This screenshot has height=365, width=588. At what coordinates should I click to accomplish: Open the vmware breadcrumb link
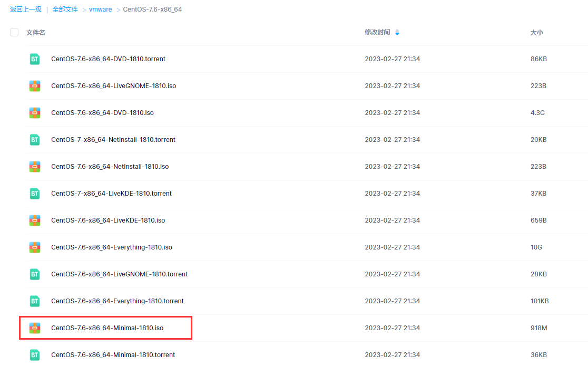(101, 9)
